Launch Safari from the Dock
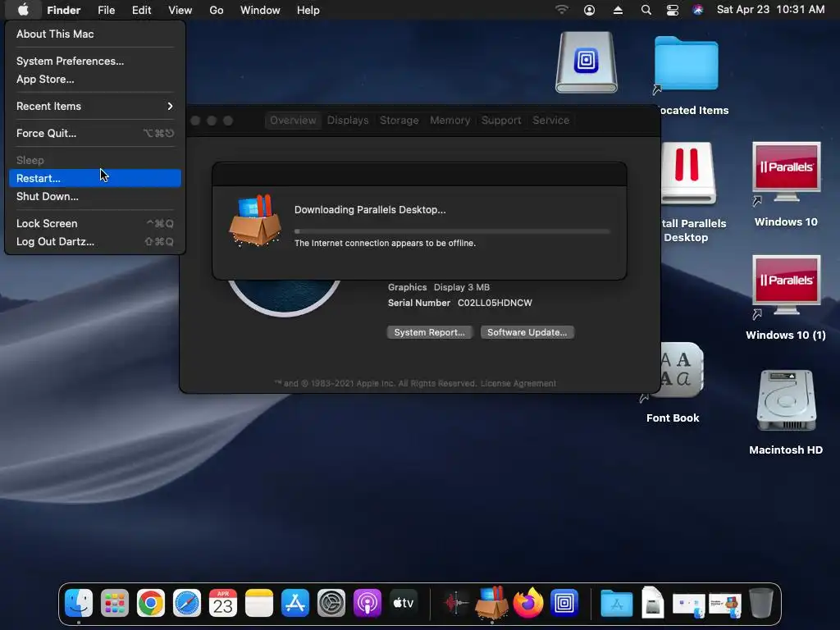The height and width of the screenshot is (630, 840). tap(186, 603)
